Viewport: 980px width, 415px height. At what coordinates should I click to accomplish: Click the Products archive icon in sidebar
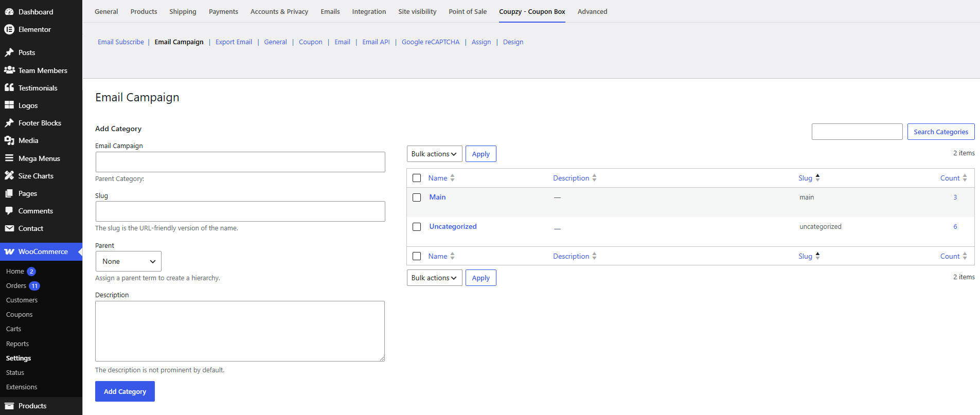(9, 406)
